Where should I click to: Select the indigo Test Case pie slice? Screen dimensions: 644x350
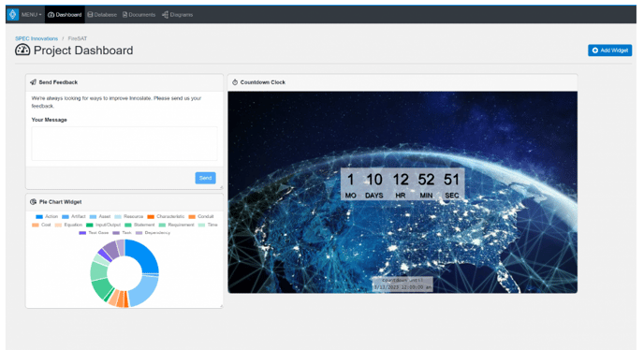[x=104, y=255]
